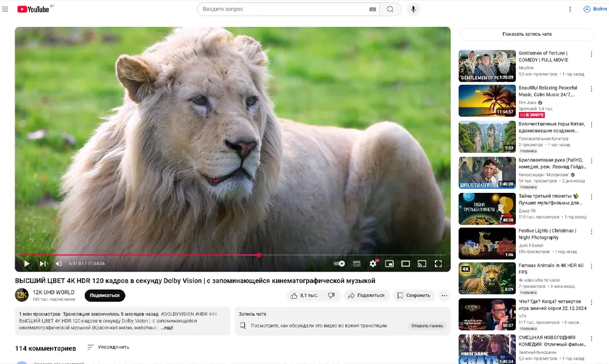Skip to the next video
This screenshot has width=609, height=364.
[x=43, y=264]
